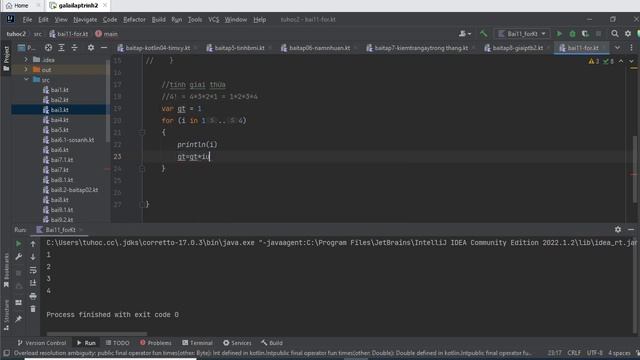Open the Bookmarks vertical tool tab

pyautogui.click(x=6, y=270)
